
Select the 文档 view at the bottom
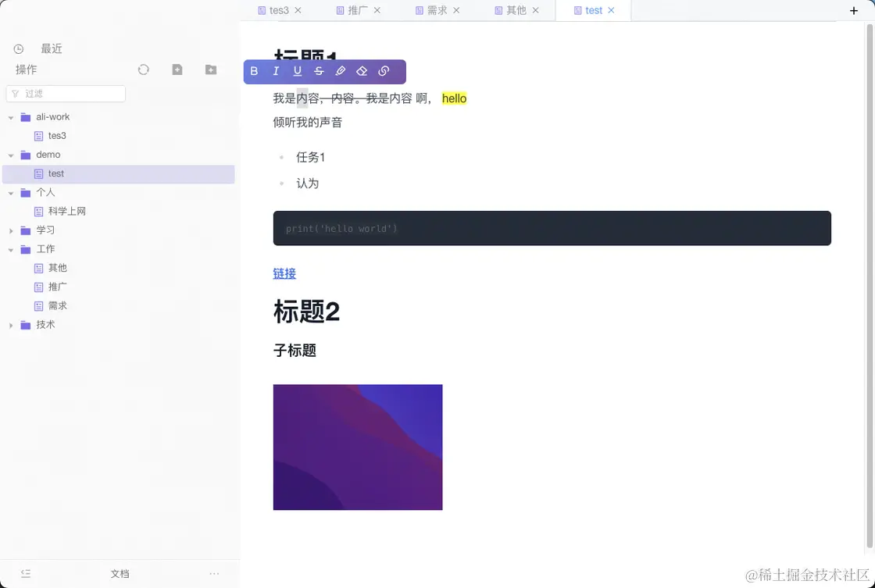click(120, 573)
